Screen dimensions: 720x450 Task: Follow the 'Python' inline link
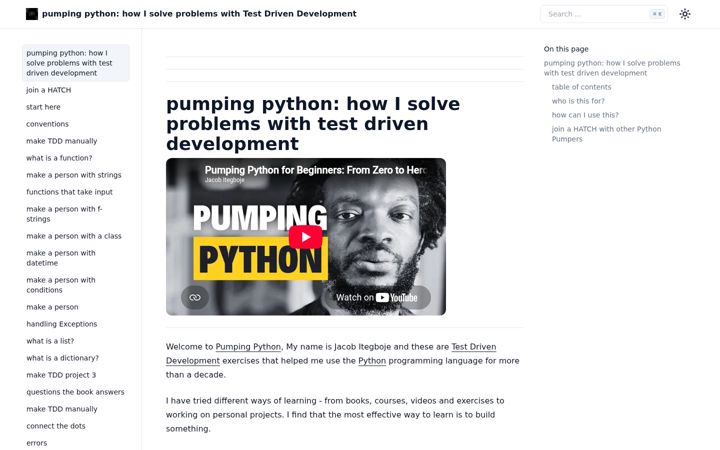pyautogui.click(x=372, y=361)
